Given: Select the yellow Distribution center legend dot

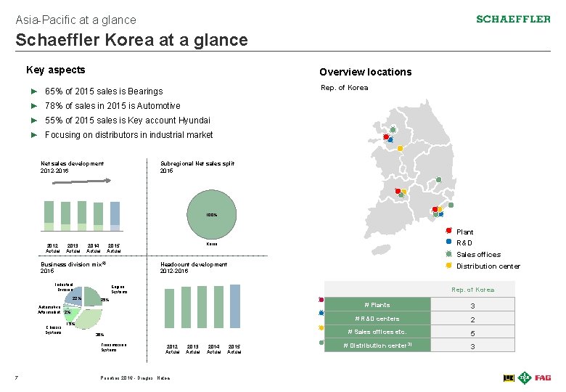Looking at the screenshot, I should pos(448,265).
